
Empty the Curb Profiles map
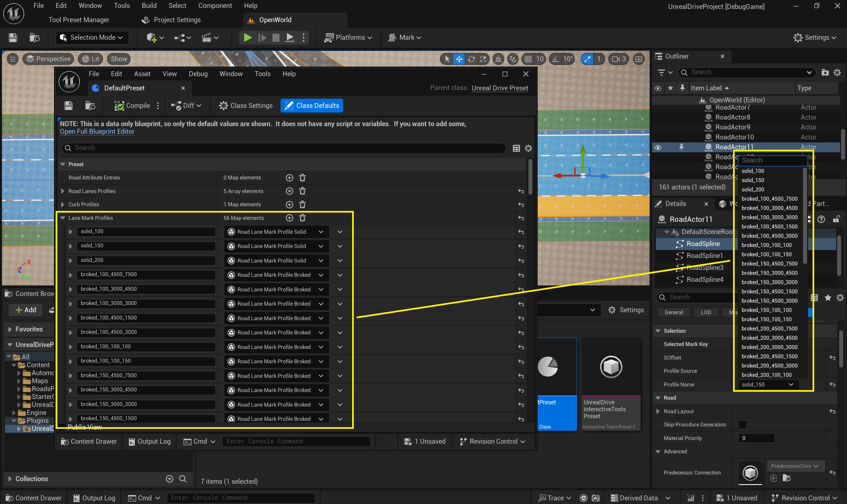pyautogui.click(x=302, y=204)
